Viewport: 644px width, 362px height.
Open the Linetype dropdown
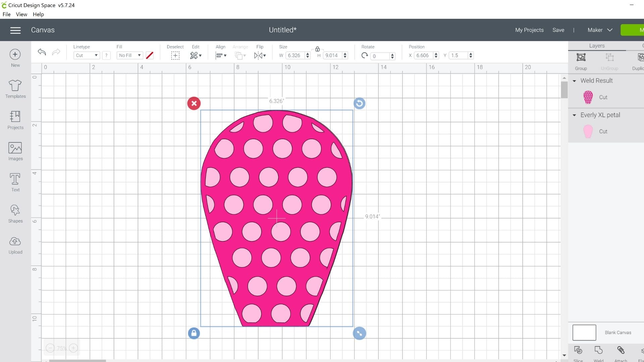(x=87, y=55)
